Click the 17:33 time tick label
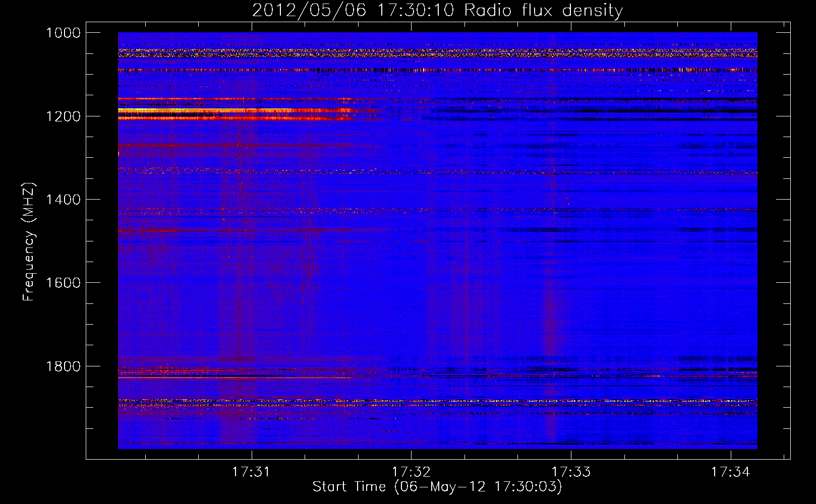816x504 pixels. pyautogui.click(x=571, y=472)
